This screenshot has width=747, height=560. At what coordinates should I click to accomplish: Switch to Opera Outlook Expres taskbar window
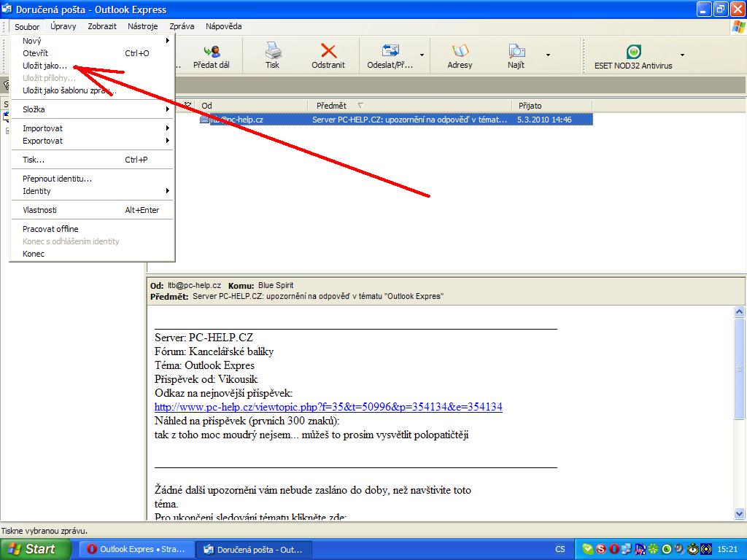click(x=136, y=550)
